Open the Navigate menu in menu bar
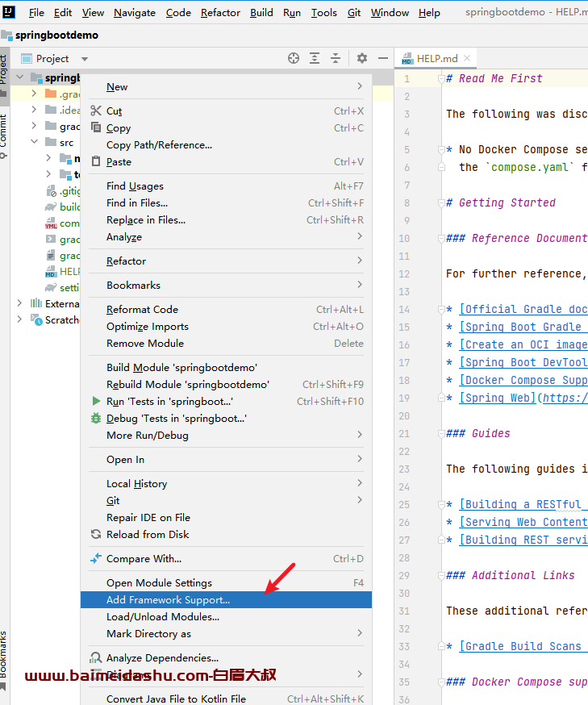This screenshot has width=588, height=705. [135, 13]
